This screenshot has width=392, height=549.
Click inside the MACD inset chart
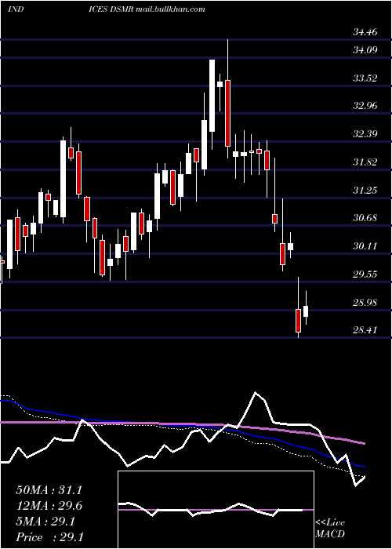pyautogui.click(x=216, y=510)
